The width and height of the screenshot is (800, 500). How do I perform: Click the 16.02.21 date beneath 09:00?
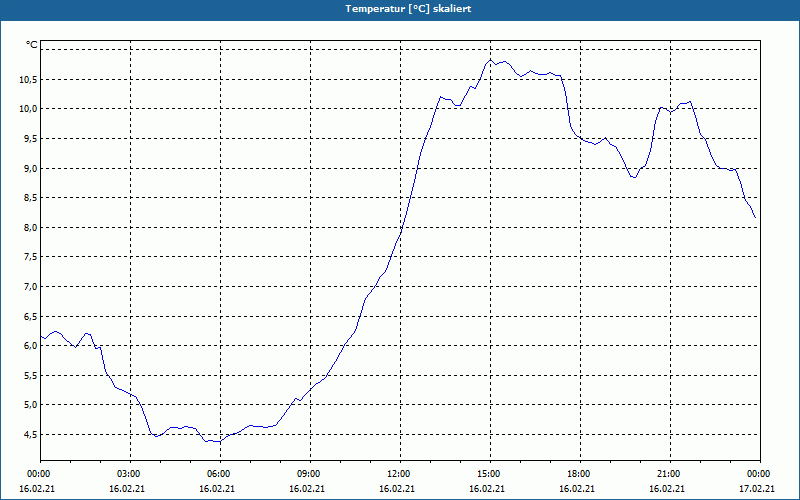307,488
